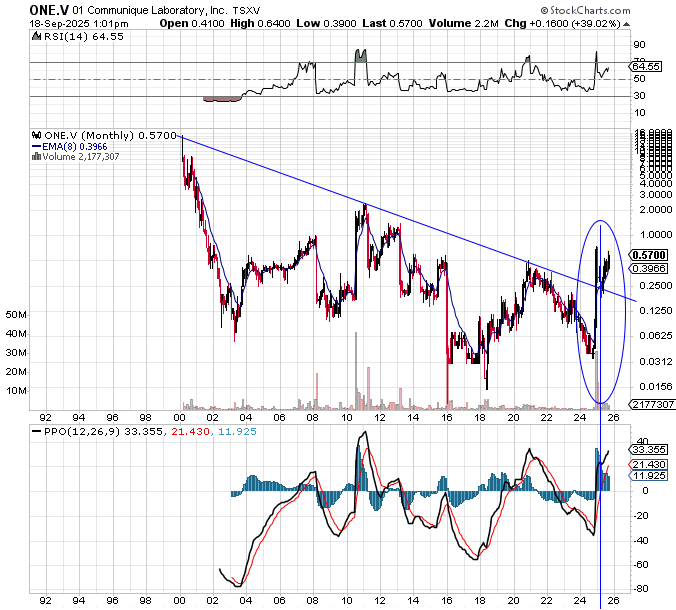
Task: Click the 0.0156 price axis label
Action: [x=656, y=387]
